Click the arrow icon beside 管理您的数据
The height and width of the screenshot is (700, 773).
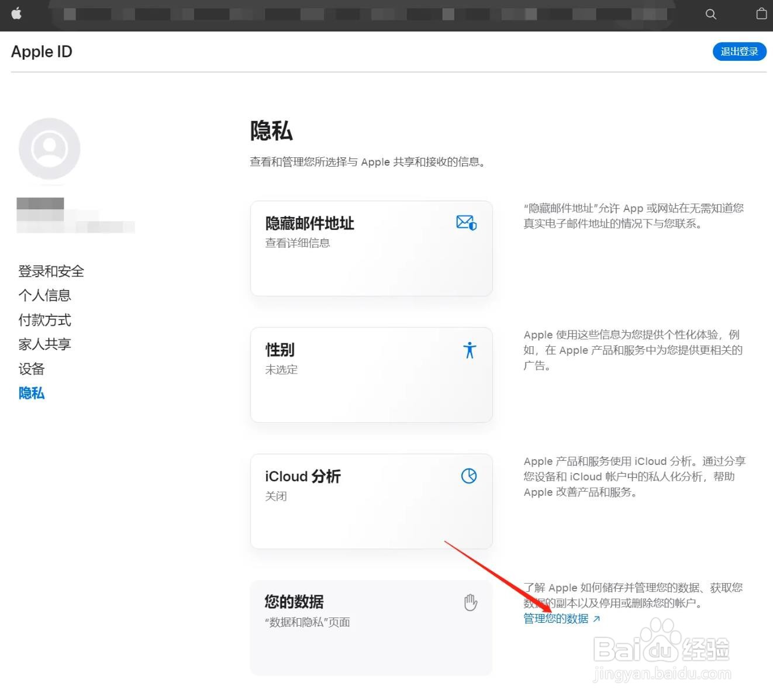tap(596, 619)
